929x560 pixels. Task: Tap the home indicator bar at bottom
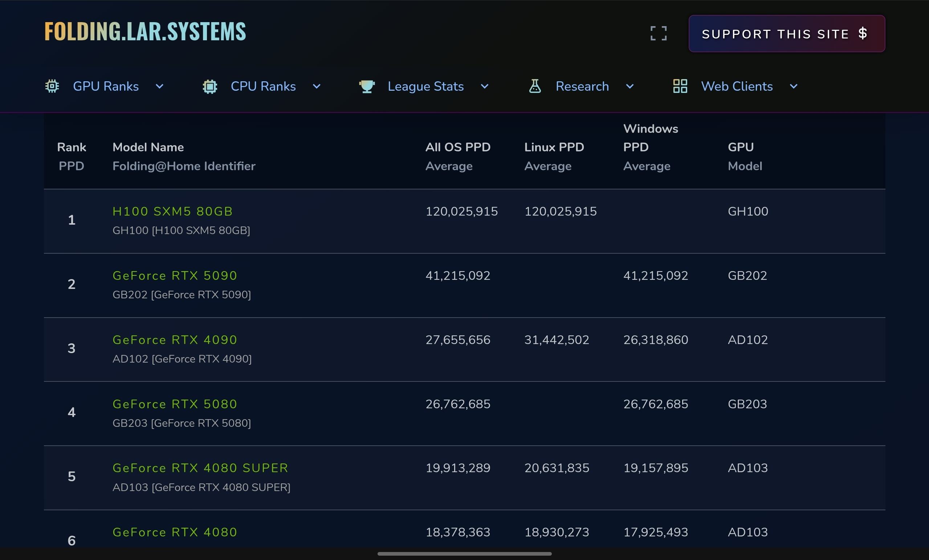click(x=465, y=553)
